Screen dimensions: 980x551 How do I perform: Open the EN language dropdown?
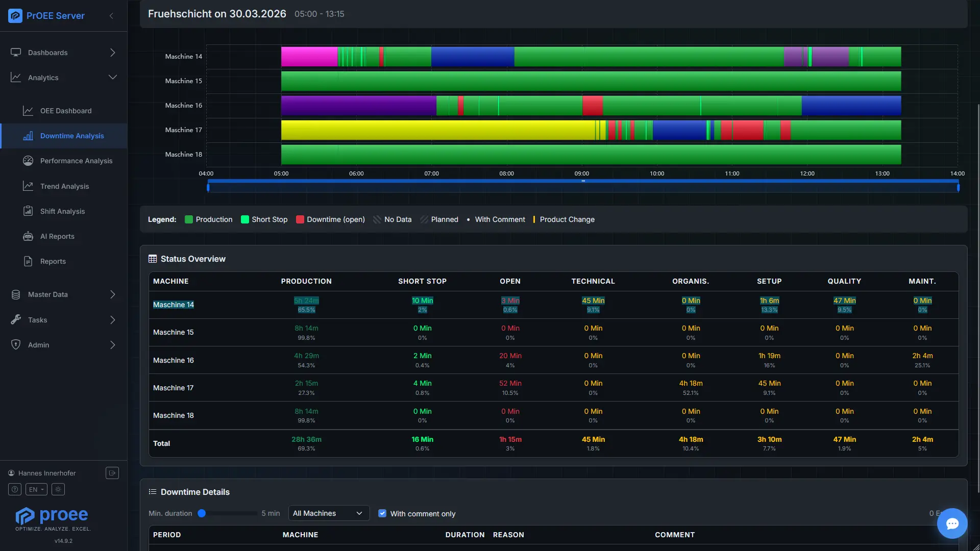36,489
